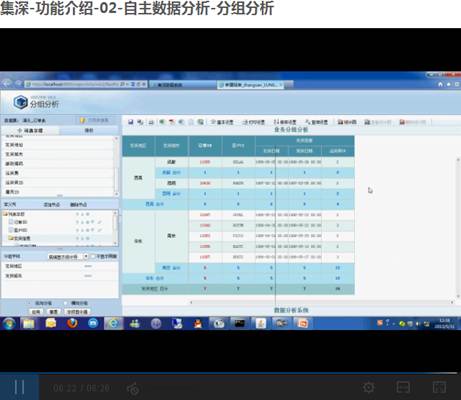This screenshot has height=400, width=461.
Task: Click the report's vertical scrollbar
Action: [x=458, y=228]
